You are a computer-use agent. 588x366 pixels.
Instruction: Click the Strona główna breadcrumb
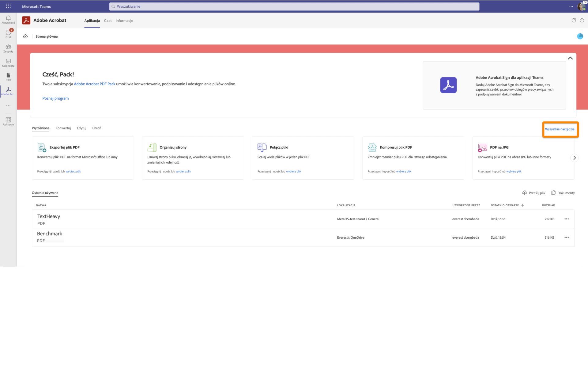click(x=47, y=36)
